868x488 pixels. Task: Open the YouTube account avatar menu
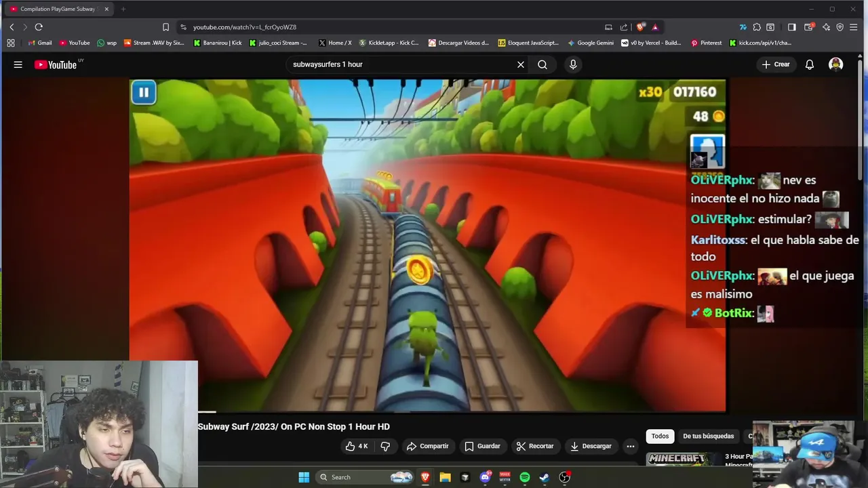[835, 64]
